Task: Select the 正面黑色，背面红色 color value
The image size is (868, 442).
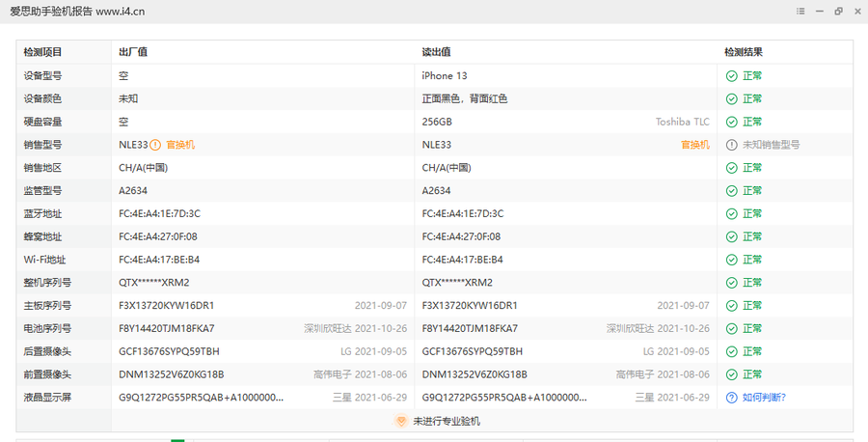Action: 465,99
